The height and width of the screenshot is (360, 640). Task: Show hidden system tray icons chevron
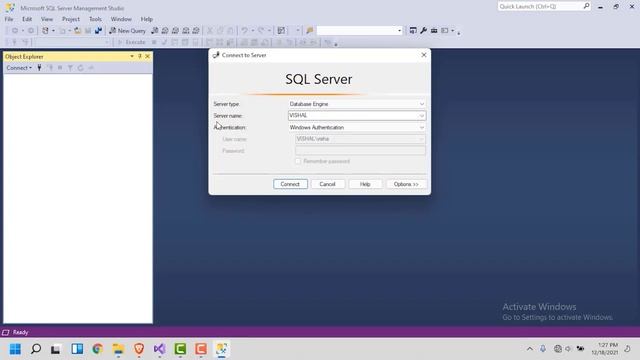click(x=529, y=349)
